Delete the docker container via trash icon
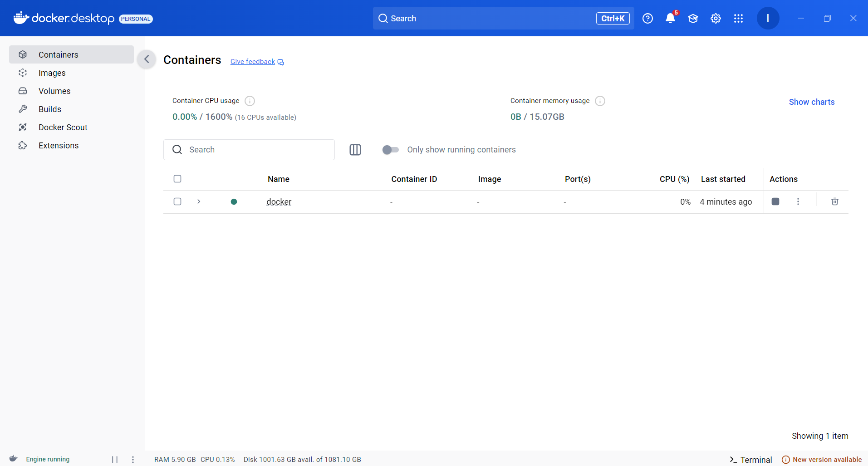Screen dimensions: 868x466 [x=835, y=201]
